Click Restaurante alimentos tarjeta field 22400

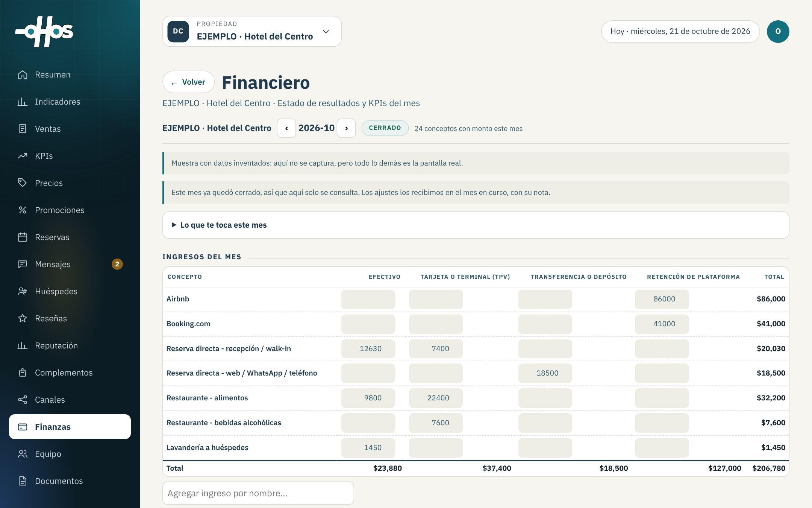tap(436, 398)
